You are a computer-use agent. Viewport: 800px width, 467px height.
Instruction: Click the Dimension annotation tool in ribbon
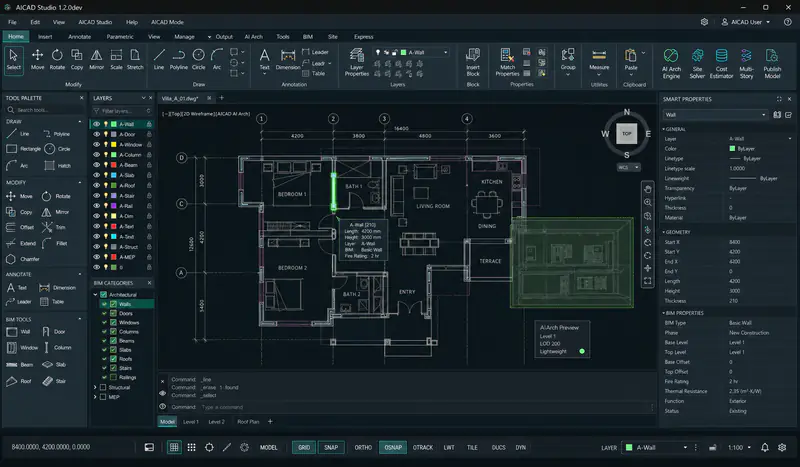(x=288, y=59)
